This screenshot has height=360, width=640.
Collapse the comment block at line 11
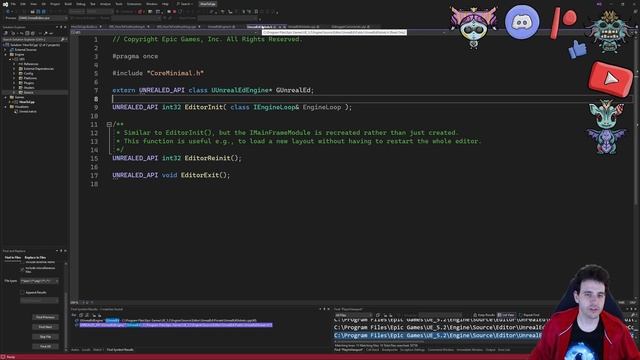click(109, 124)
